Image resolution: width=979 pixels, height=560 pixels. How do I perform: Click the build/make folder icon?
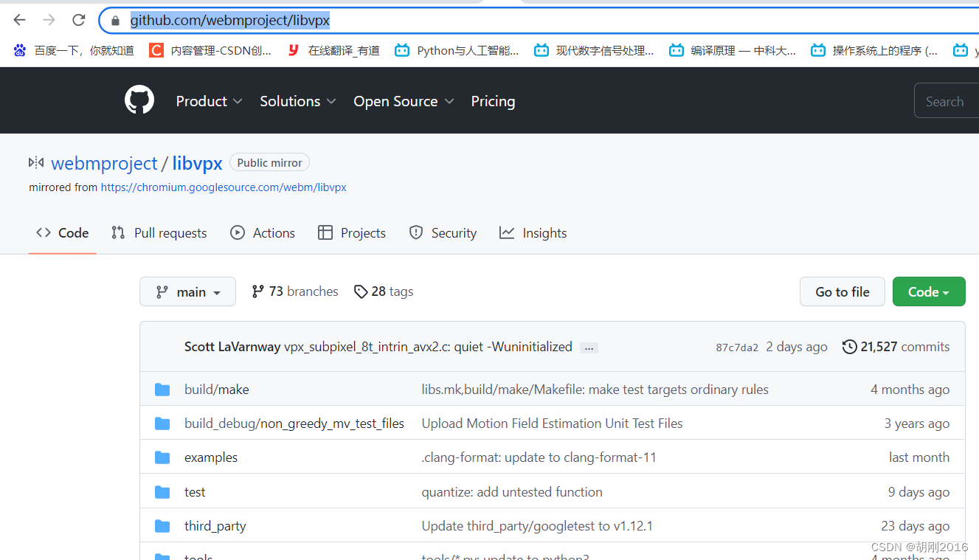(162, 390)
